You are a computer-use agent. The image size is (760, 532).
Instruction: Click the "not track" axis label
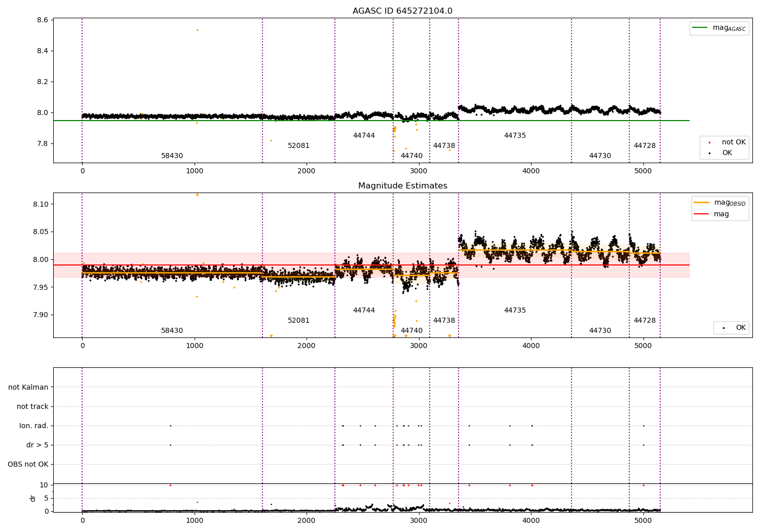pyautogui.click(x=32, y=406)
